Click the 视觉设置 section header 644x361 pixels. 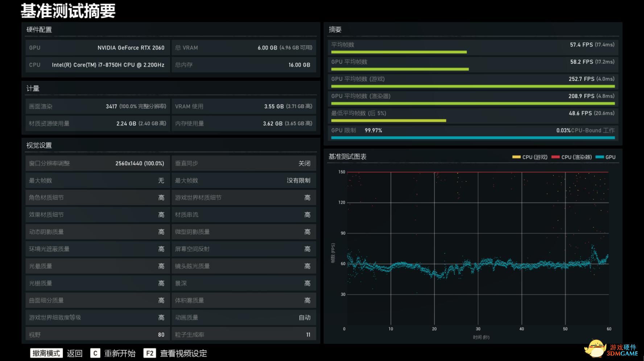pyautogui.click(x=39, y=145)
